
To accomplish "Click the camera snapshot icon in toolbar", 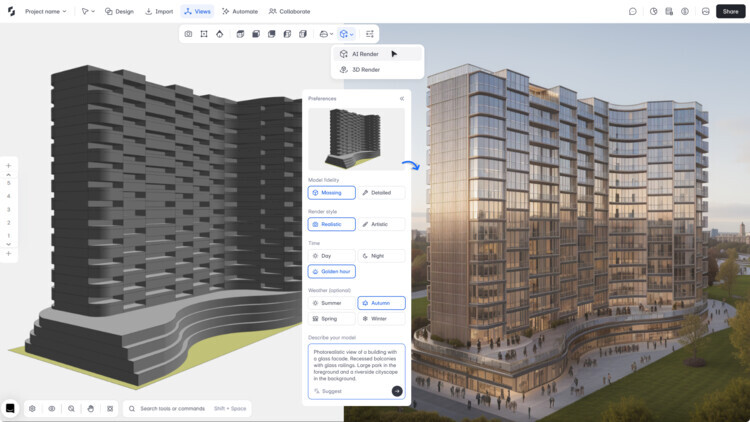I will tap(188, 34).
